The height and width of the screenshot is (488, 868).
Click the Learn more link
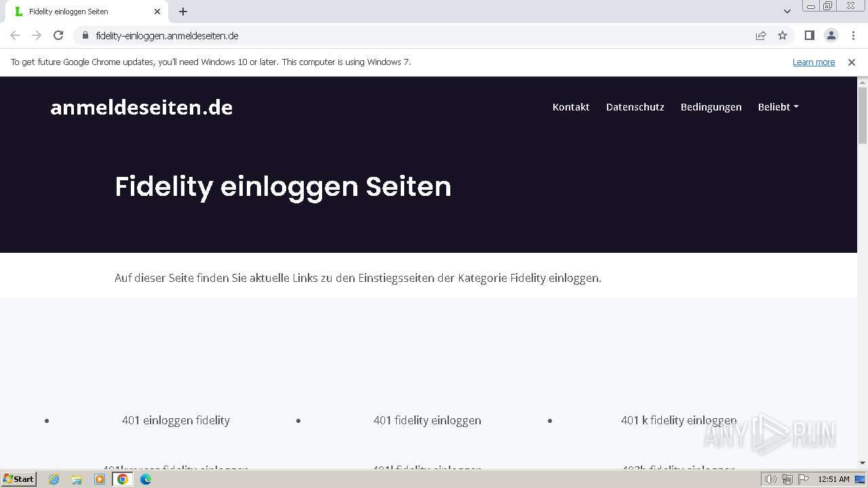point(814,62)
